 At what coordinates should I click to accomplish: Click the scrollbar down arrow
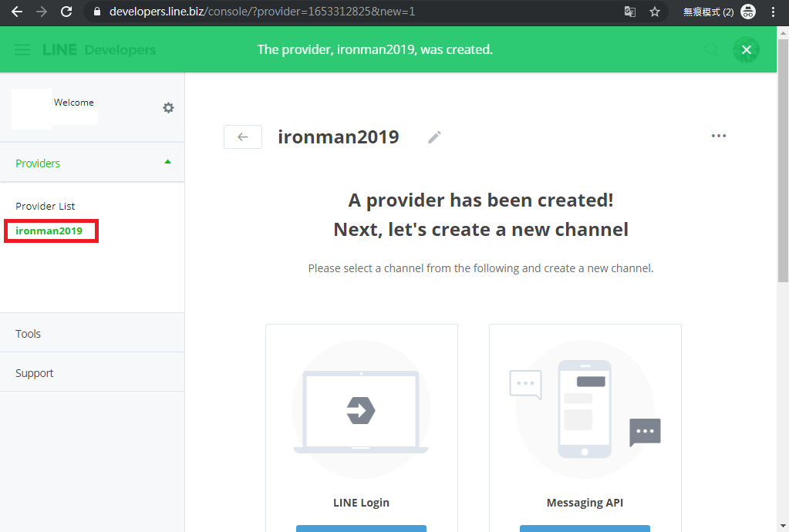(x=783, y=526)
